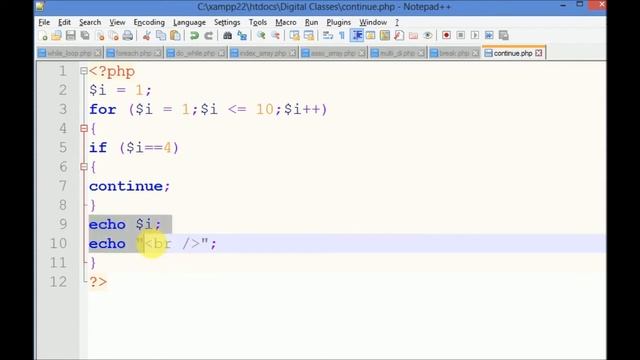Run macro multiple times icon

coord(489,36)
